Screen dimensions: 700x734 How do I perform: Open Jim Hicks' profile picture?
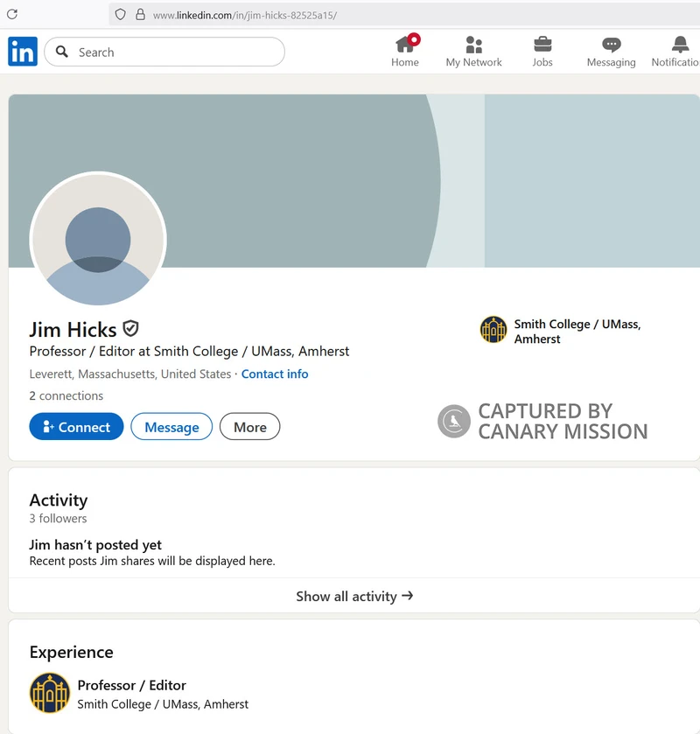(98, 240)
